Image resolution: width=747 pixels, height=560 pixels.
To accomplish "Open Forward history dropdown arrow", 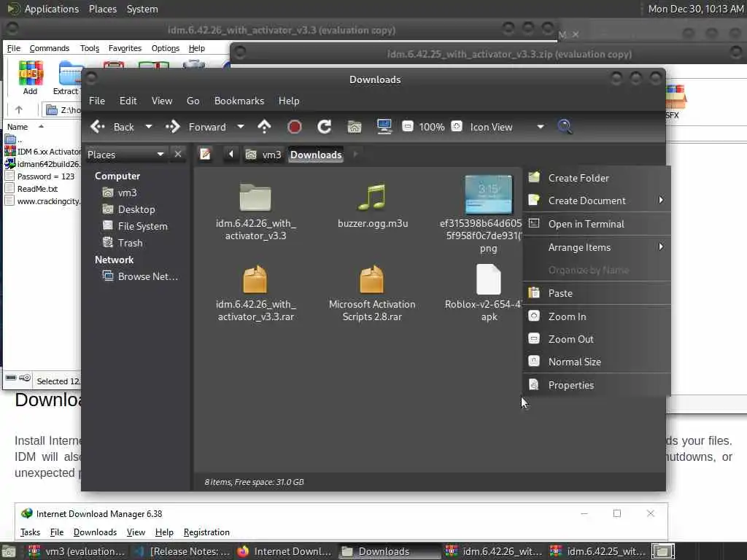I will [241, 127].
